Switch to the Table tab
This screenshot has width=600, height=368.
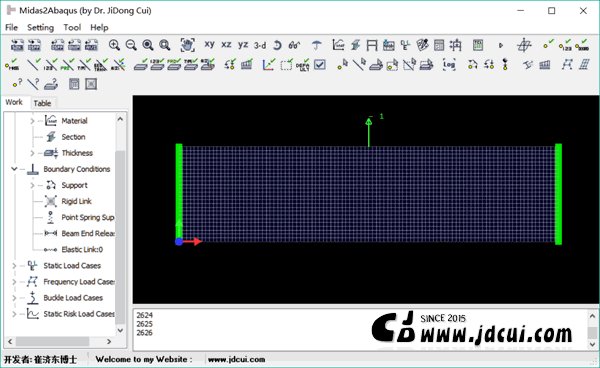click(42, 103)
